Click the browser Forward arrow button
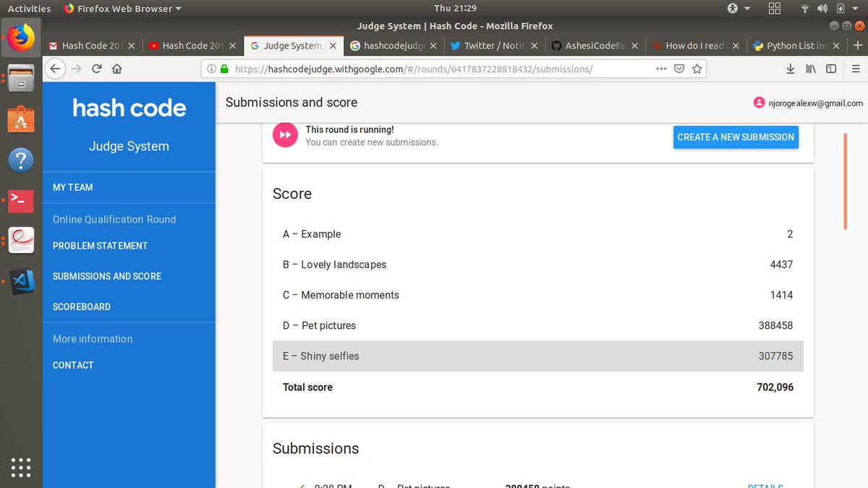 [x=77, y=69]
